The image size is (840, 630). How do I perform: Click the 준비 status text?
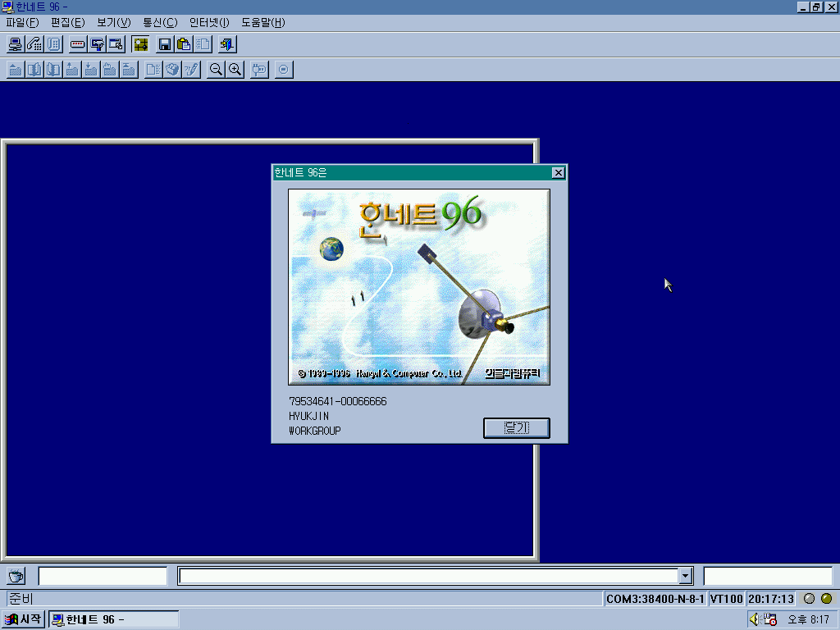pyautogui.click(x=21, y=599)
